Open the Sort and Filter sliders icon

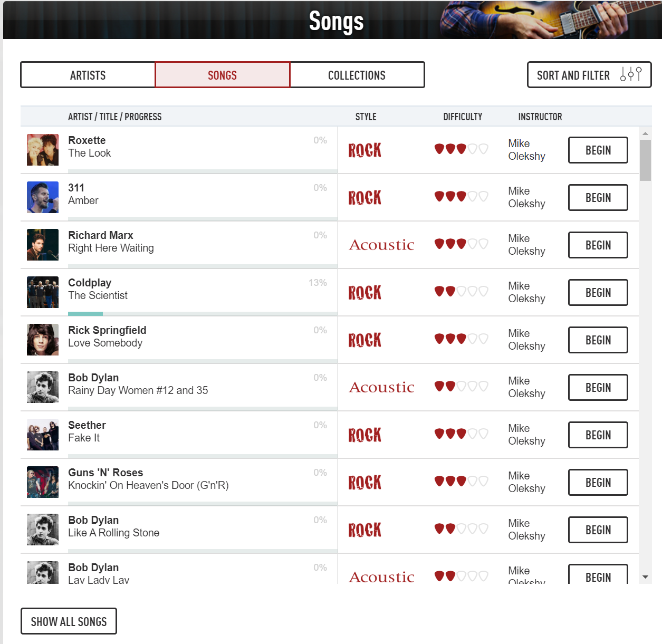pyautogui.click(x=631, y=74)
